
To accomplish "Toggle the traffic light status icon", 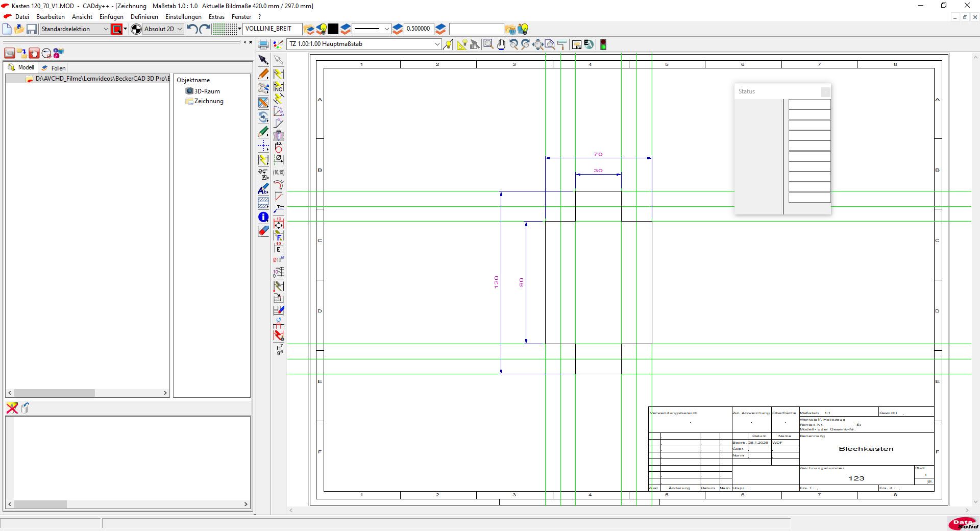I will coord(603,44).
